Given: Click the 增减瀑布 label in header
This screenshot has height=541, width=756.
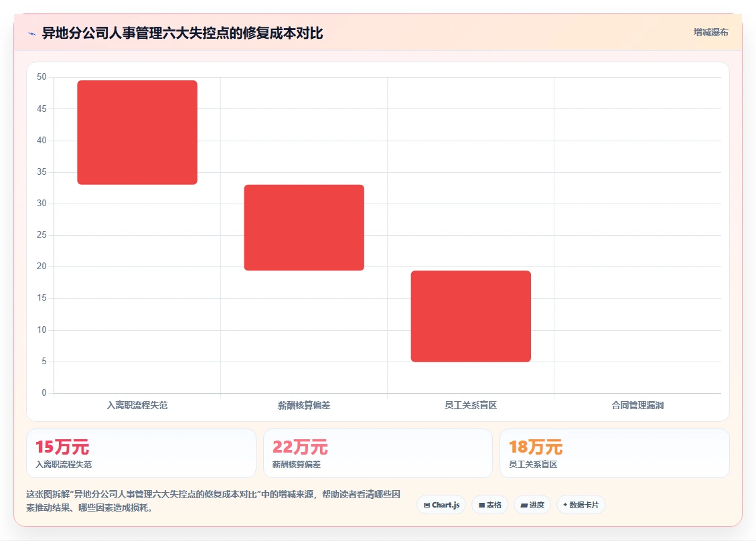Looking at the screenshot, I should pyautogui.click(x=710, y=32).
